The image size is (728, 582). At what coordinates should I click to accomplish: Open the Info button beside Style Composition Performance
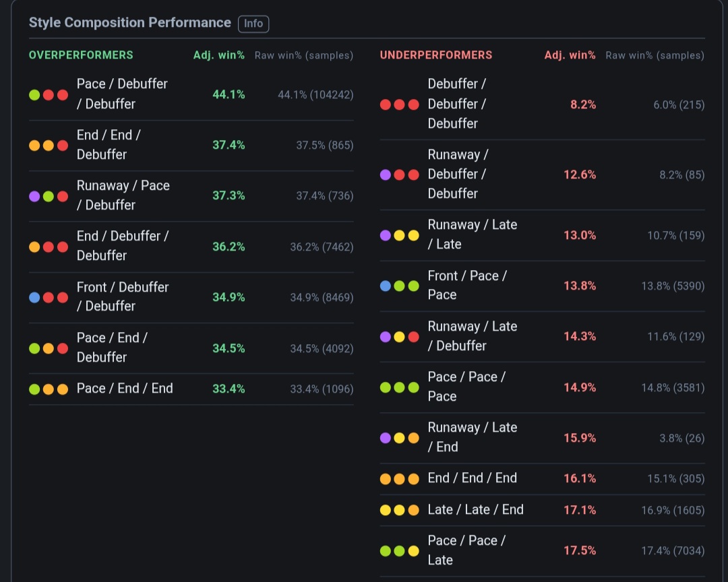click(x=253, y=23)
